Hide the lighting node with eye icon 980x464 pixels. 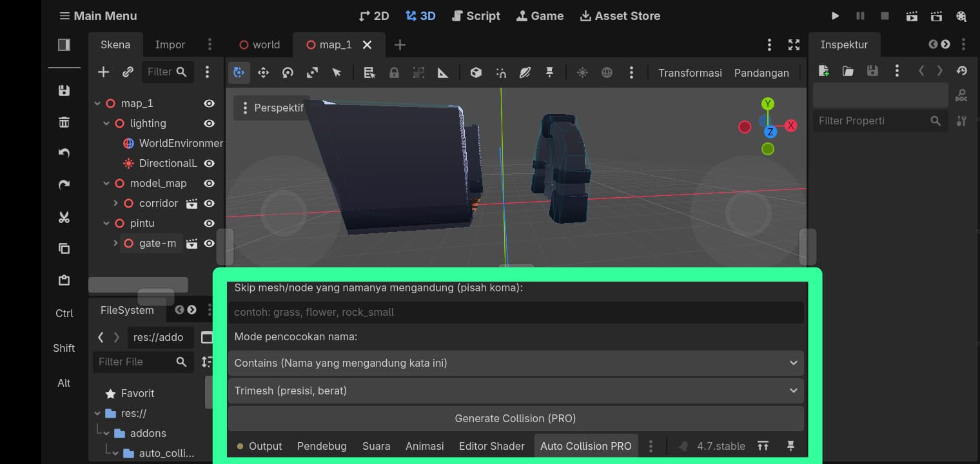coord(209,123)
